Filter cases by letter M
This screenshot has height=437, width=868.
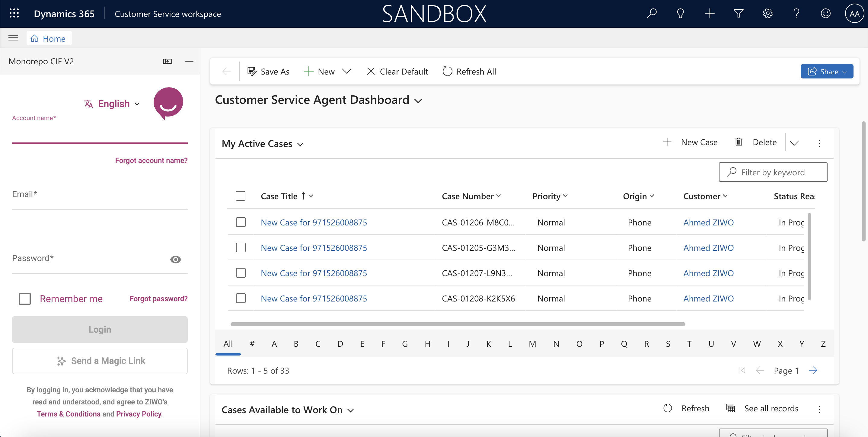(x=532, y=344)
